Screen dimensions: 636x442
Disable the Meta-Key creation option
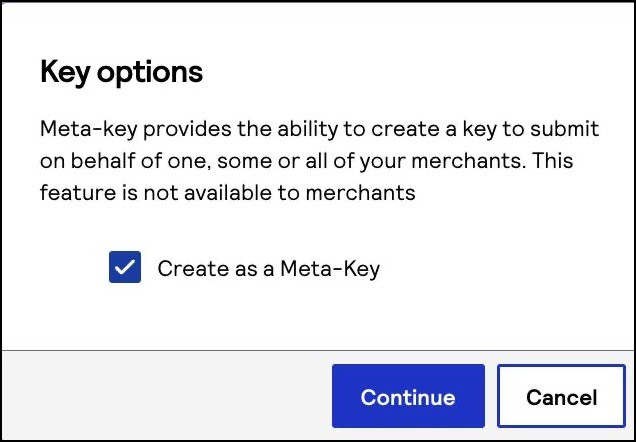tap(125, 268)
